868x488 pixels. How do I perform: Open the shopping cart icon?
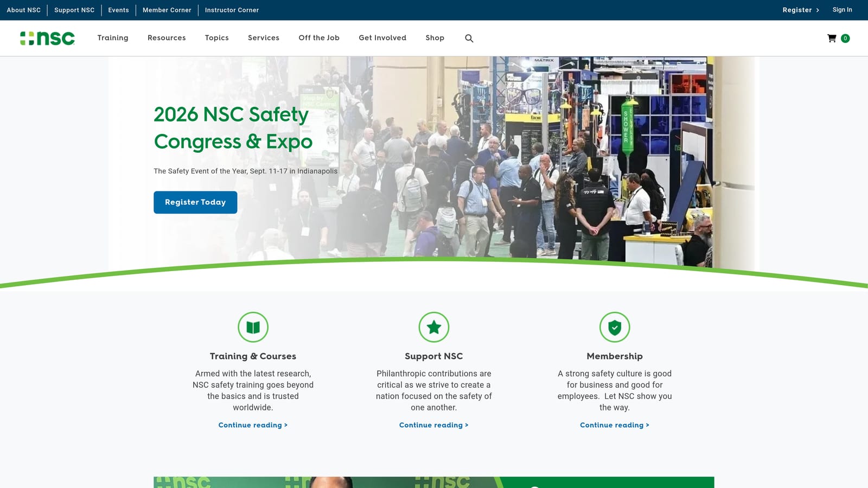coord(832,38)
